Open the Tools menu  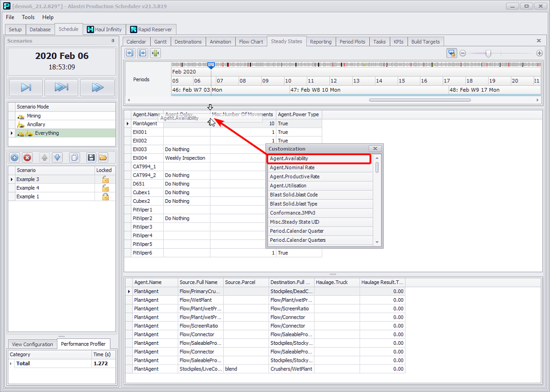coord(28,17)
